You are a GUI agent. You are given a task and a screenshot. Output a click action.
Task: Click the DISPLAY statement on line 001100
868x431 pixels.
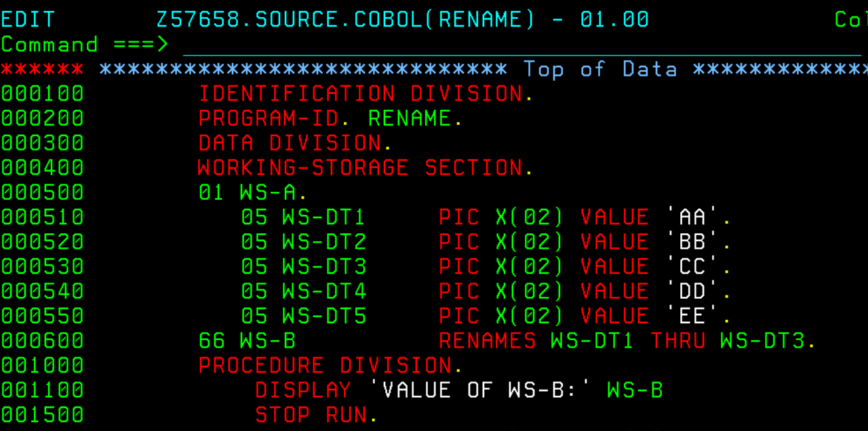[303, 390]
